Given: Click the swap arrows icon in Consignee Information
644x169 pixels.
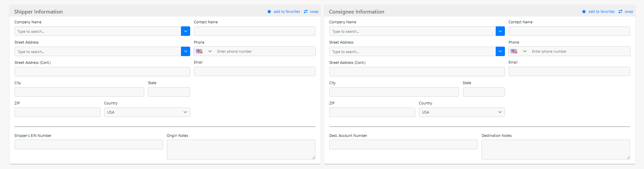Looking at the screenshot, I should pyautogui.click(x=620, y=11).
